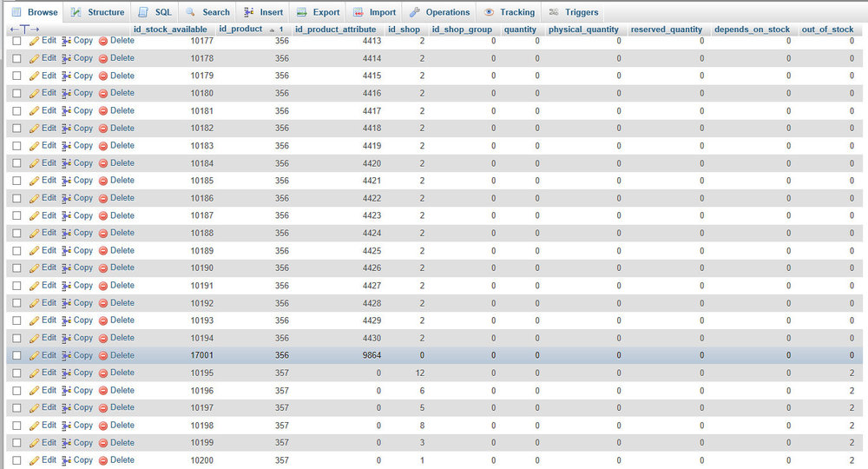Click the Delete link for row 10198

click(122, 425)
